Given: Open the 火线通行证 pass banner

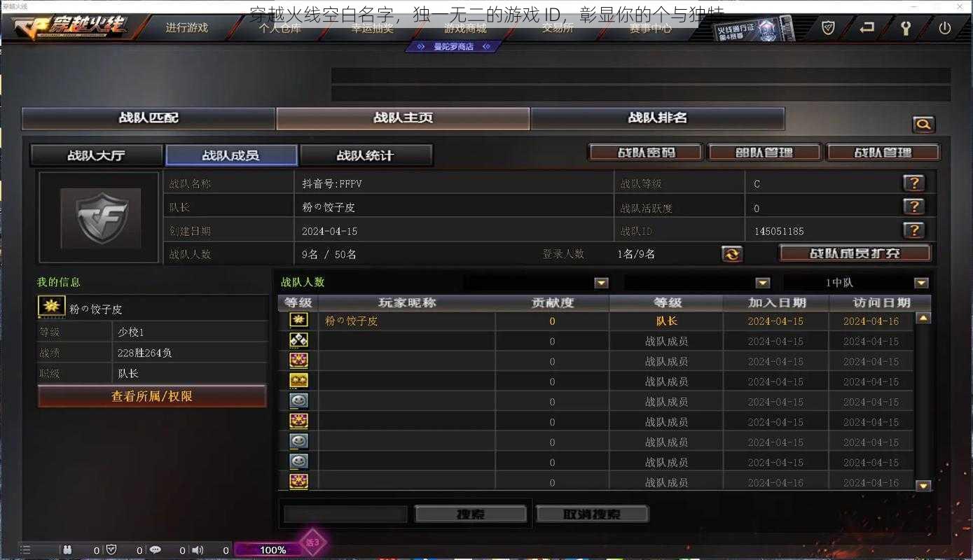Looking at the screenshot, I should coord(754,30).
